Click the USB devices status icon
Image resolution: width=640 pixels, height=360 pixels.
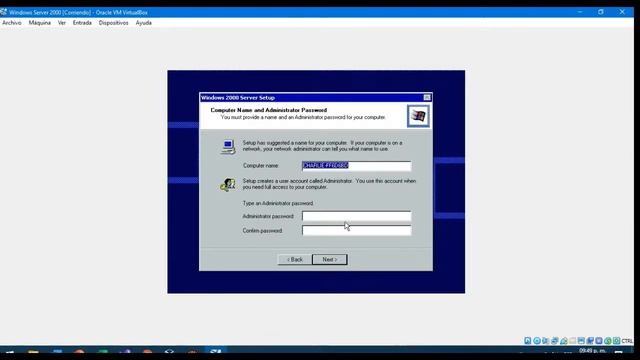[564, 340]
